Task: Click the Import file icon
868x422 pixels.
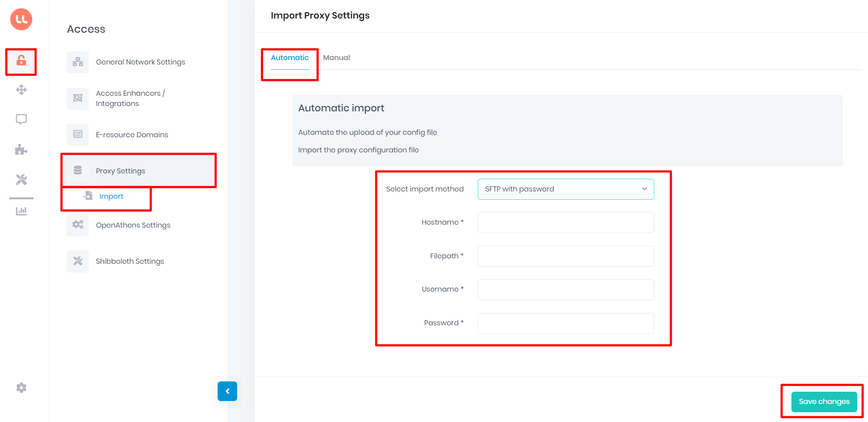Action: coord(88,196)
